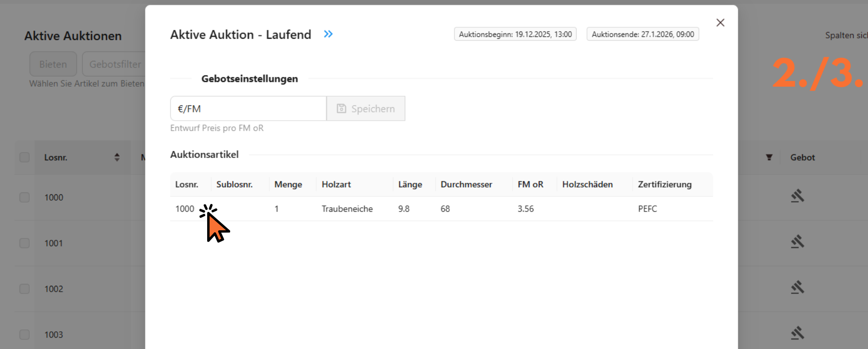Viewport: 868px width, 349px height.
Task: Click the gavel bid icon for lot 1001
Action: 797,242
